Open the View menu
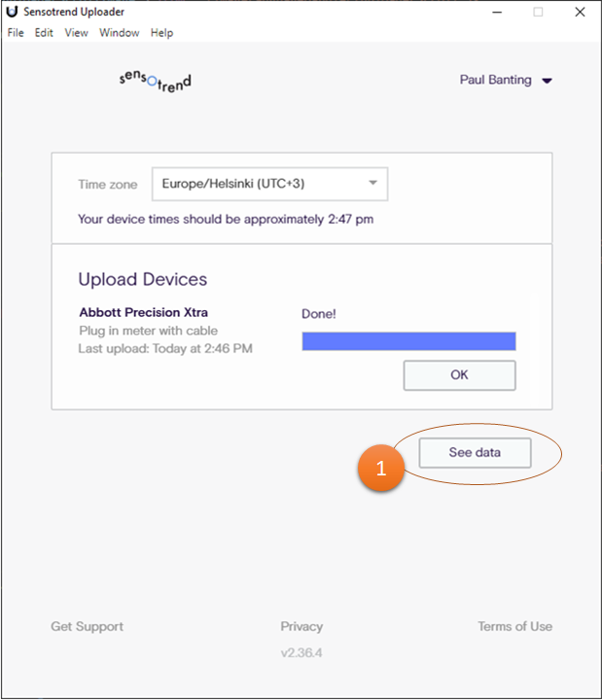 (76, 33)
